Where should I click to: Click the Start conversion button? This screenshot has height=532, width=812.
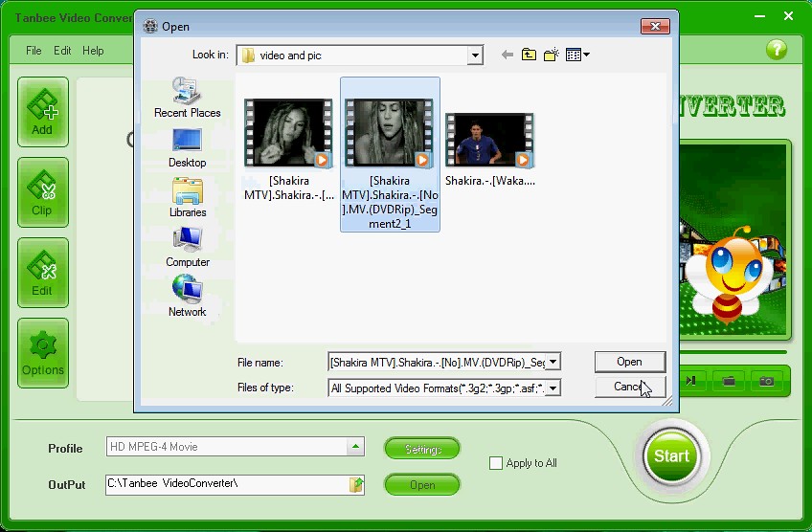pos(671,455)
